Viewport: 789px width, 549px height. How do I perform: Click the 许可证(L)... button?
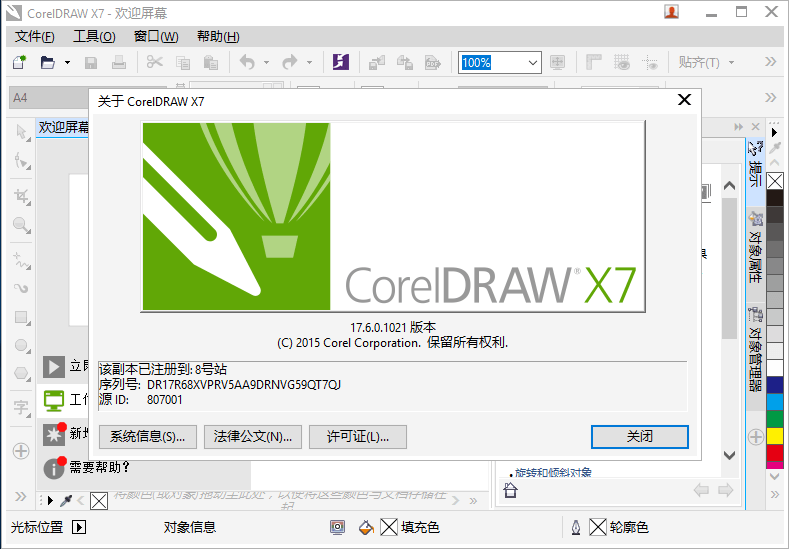pos(358,436)
